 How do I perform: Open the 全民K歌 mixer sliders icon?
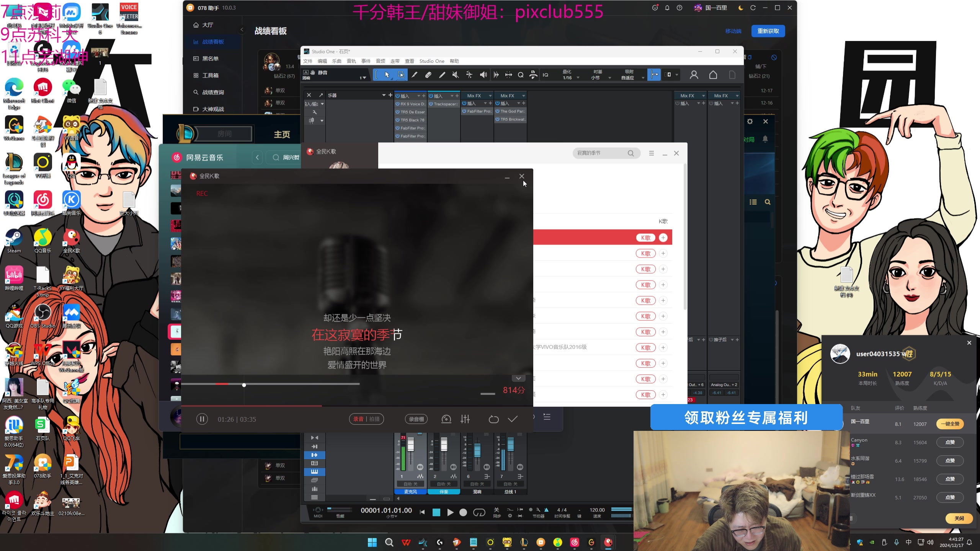pos(465,419)
